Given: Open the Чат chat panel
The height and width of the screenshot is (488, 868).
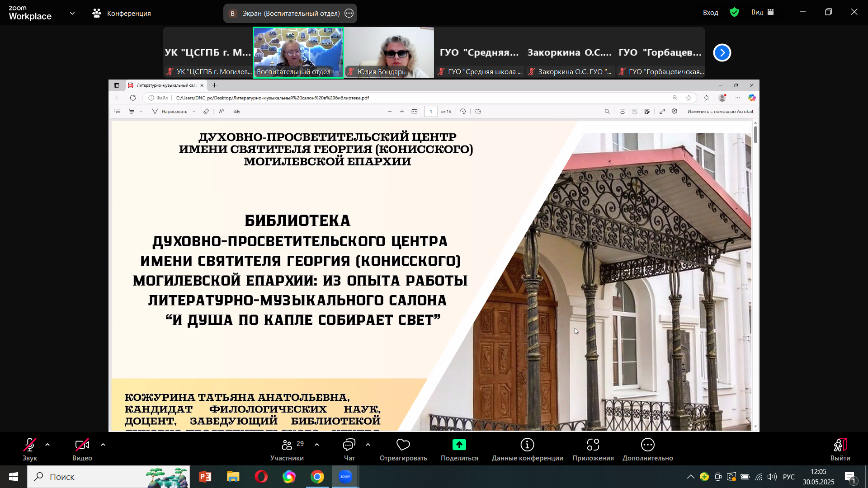Looking at the screenshot, I should pos(349,449).
